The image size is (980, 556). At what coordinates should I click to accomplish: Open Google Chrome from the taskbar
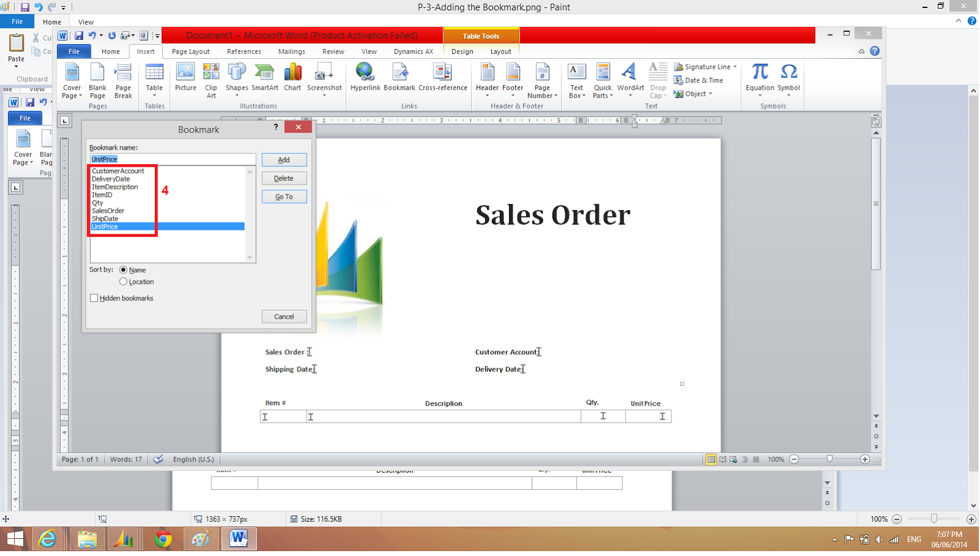point(163,539)
